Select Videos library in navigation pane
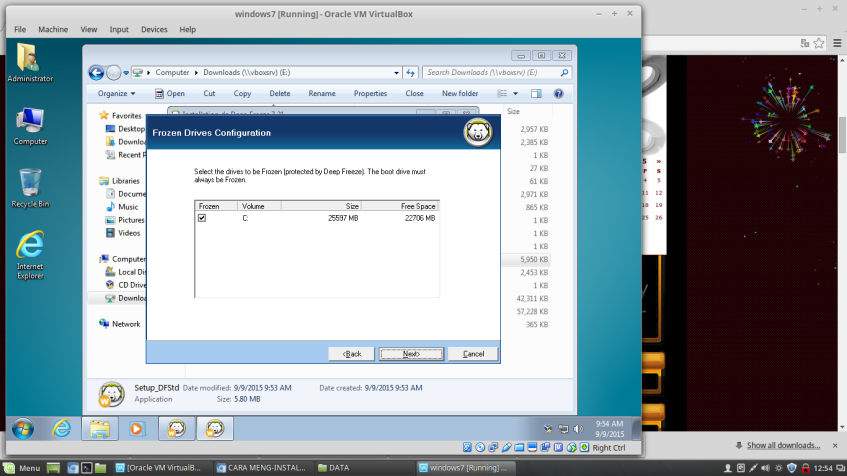Screen dimensions: 847x476 pos(129,233)
